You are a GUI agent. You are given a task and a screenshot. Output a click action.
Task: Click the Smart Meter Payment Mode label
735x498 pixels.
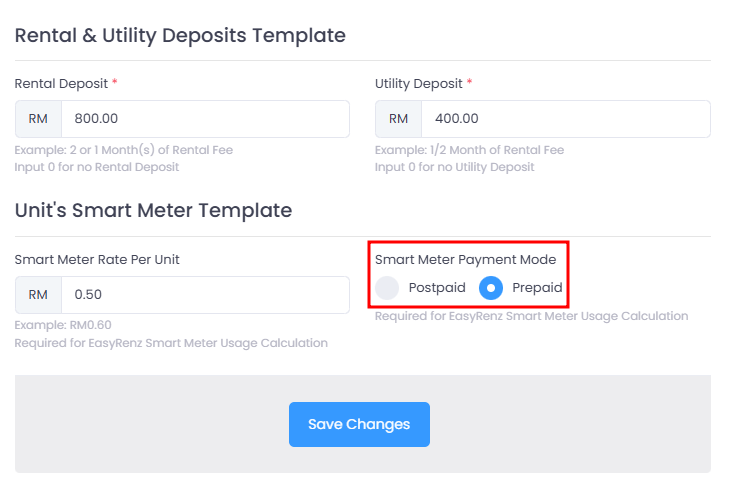tap(465, 260)
